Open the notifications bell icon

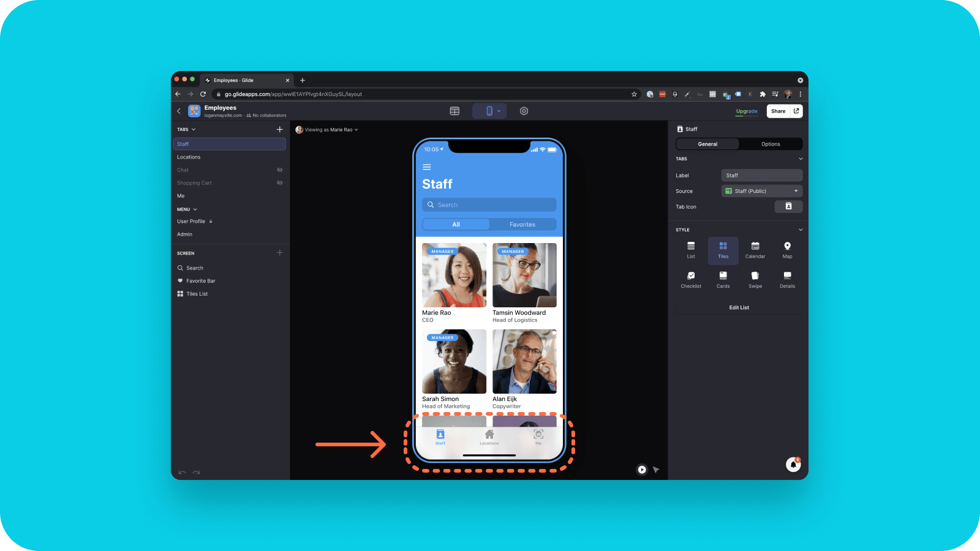793,465
